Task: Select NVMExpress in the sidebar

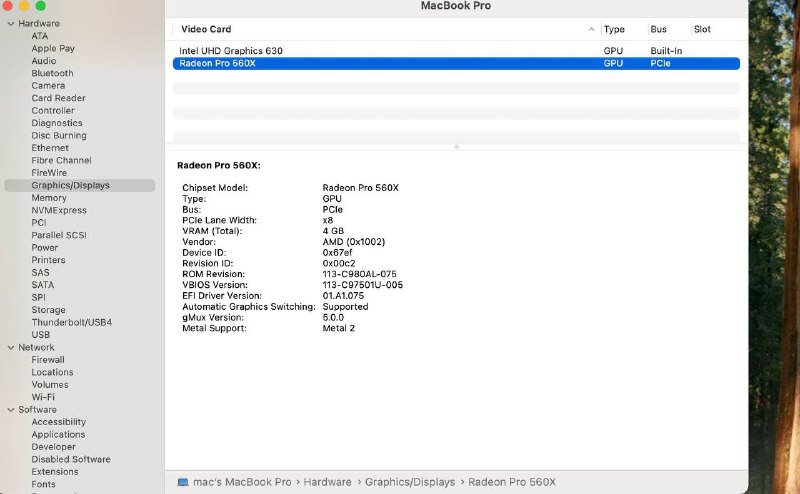Action: [x=59, y=210]
